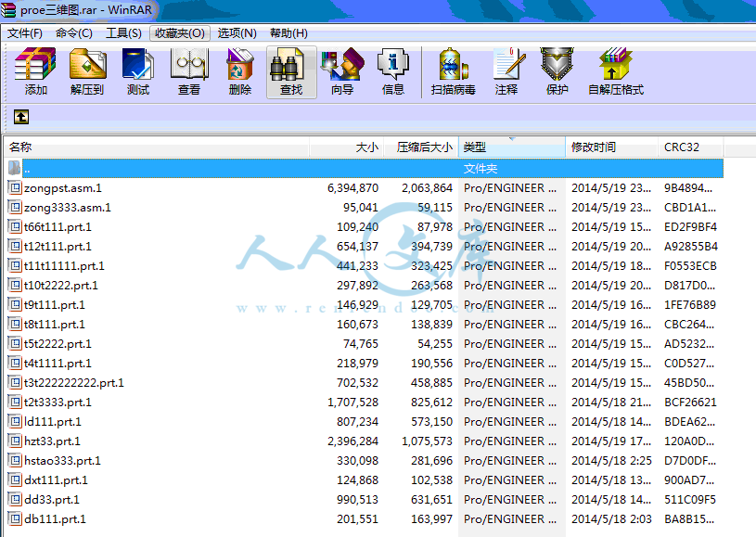Click the 扫描病毒 (Virus Scan) icon
This screenshot has height=537, width=756.
[x=454, y=64]
